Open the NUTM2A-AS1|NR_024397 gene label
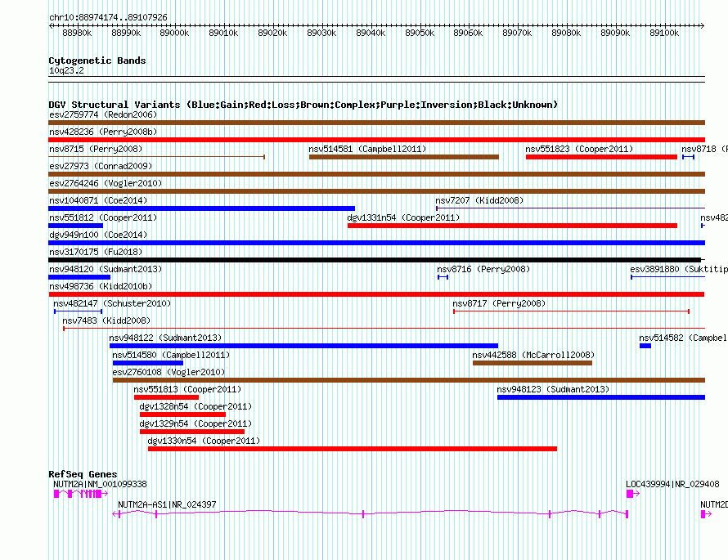Viewport: 728px width, 560px height. pos(167,504)
